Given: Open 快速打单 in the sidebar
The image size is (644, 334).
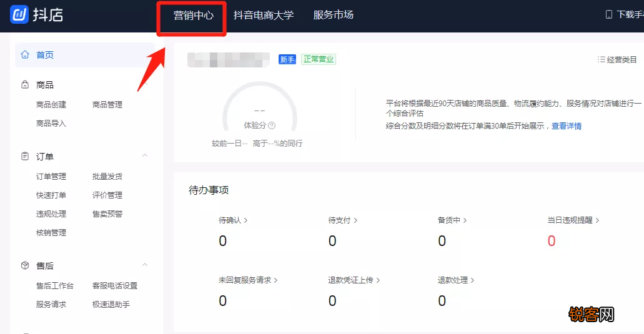Looking at the screenshot, I should tap(51, 195).
